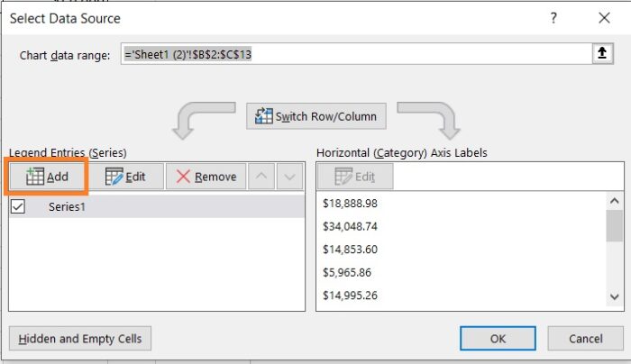The width and height of the screenshot is (631, 364).
Task: Edit the selected legend series
Action: point(125,177)
